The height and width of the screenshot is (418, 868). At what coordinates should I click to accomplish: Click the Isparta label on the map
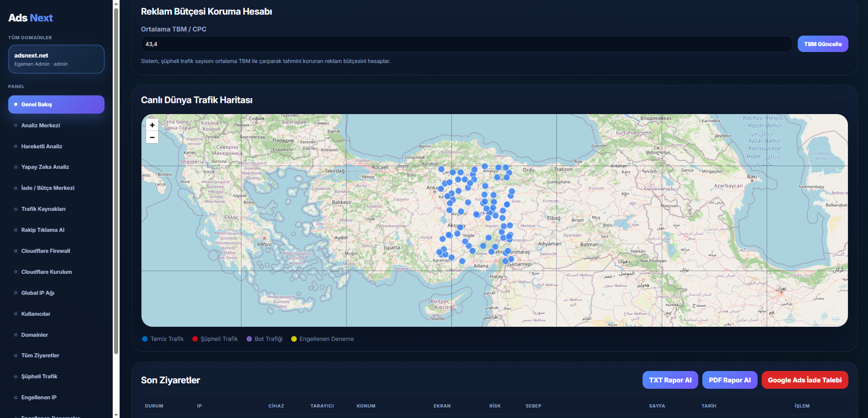coord(392,248)
